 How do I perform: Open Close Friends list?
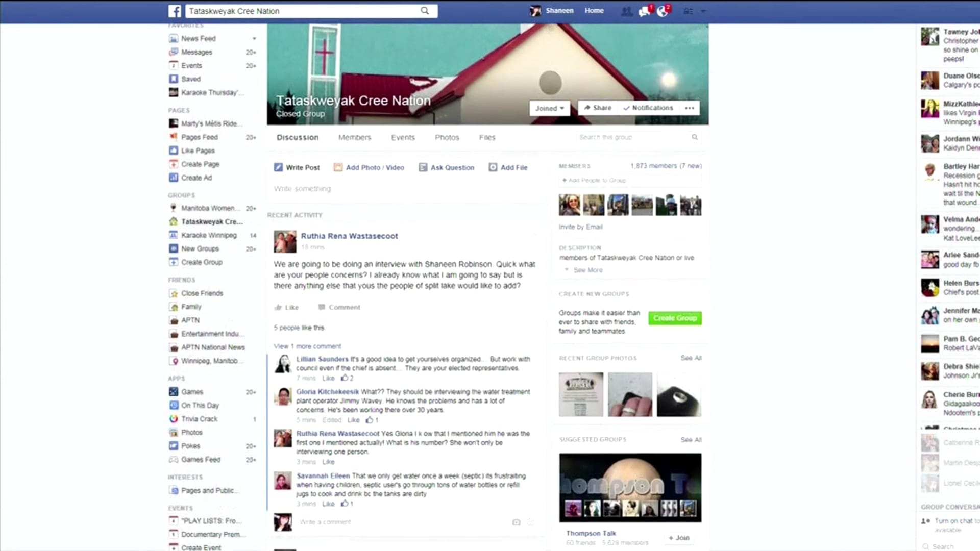202,293
